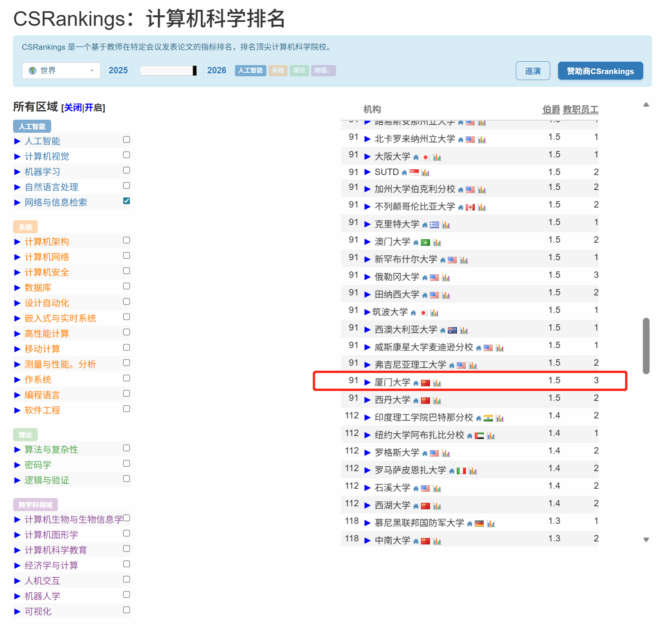The height and width of the screenshot is (636, 672).
Task: Select the 理论 filter tag at top
Action: tap(299, 70)
